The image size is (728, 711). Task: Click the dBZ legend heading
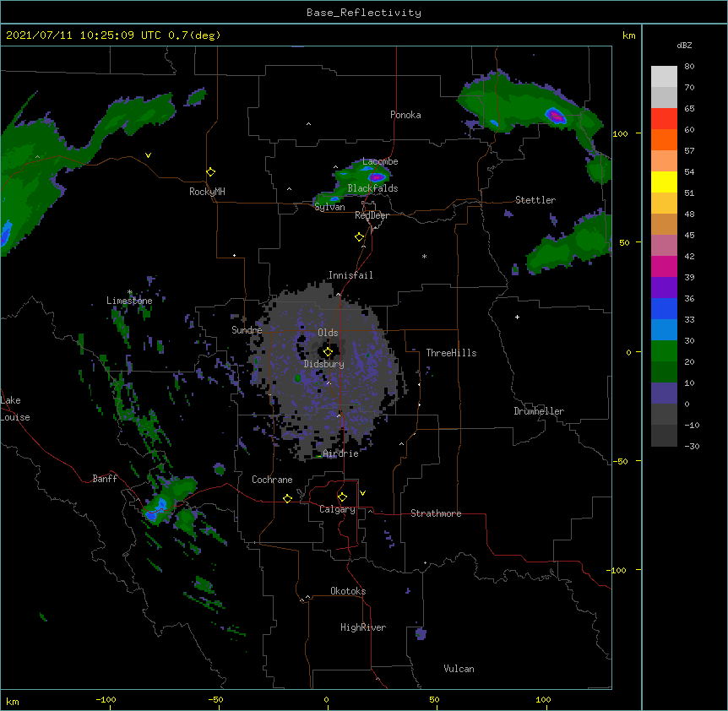(684, 45)
